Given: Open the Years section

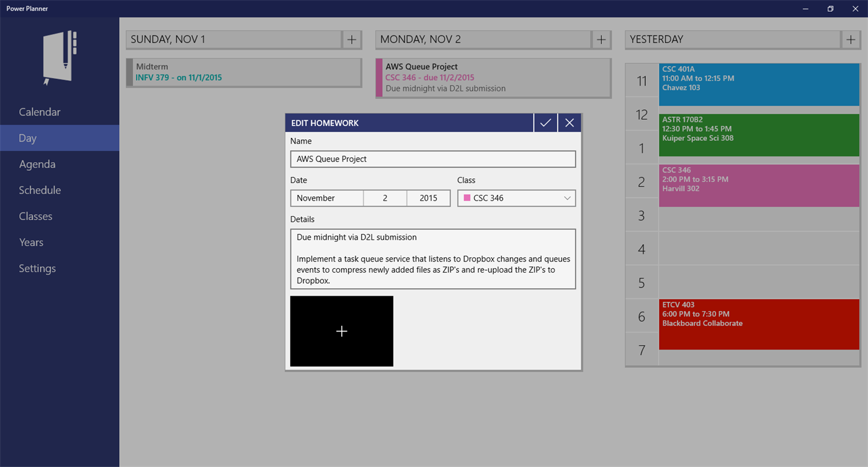Looking at the screenshot, I should (x=30, y=242).
